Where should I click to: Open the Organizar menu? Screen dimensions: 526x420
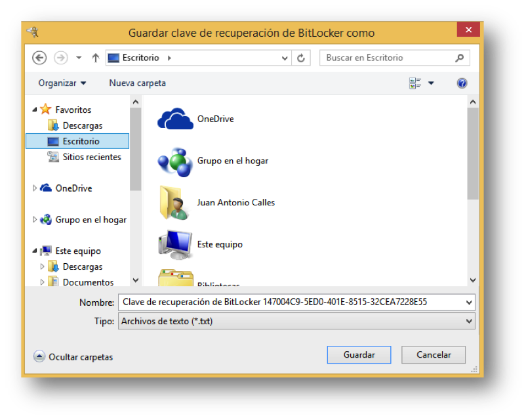click(62, 83)
